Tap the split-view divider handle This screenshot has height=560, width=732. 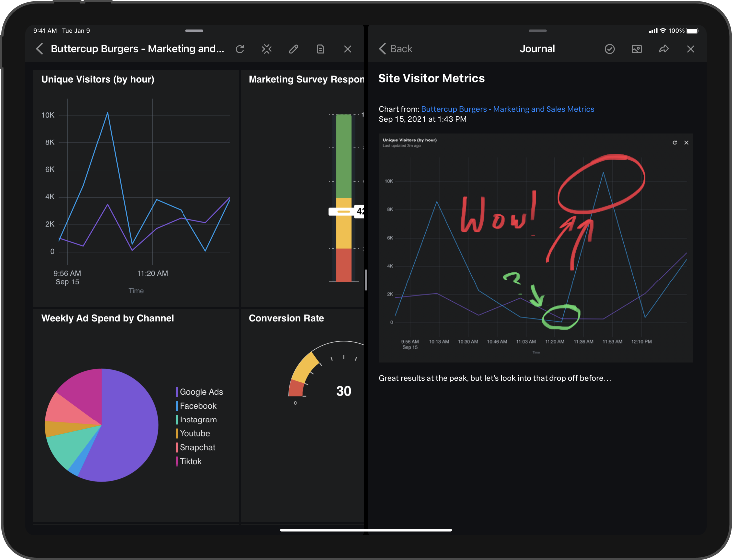coord(366,280)
